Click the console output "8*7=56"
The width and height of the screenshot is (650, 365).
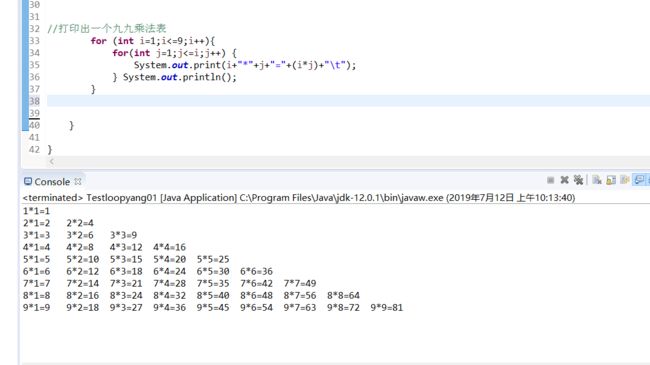[300, 295]
